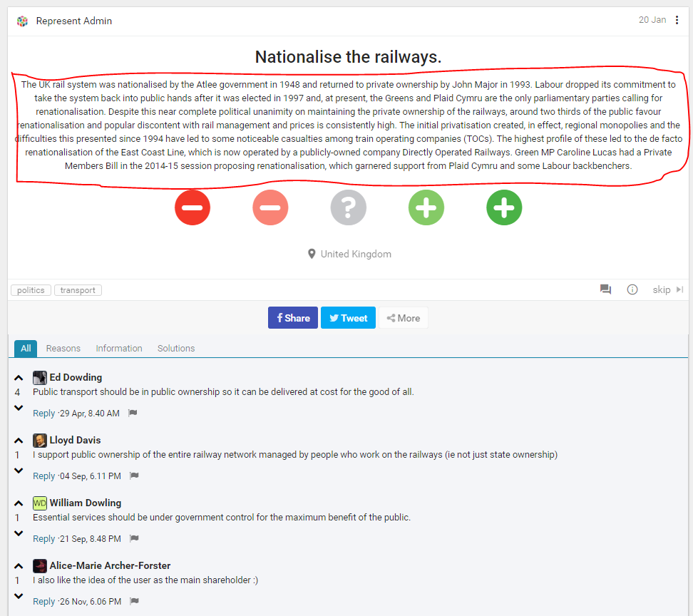Select the politics tag
The width and height of the screenshot is (693, 616).
[31, 290]
